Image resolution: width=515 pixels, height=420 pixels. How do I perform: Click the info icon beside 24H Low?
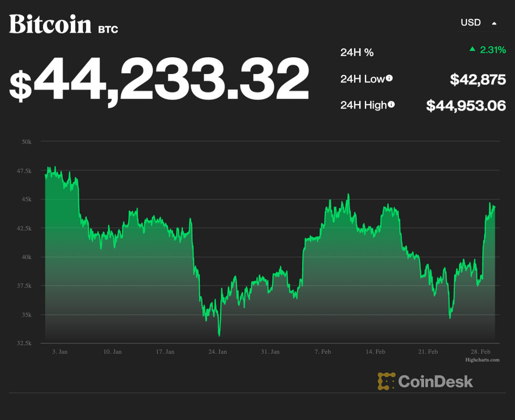pyautogui.click(x=389, y=78)
